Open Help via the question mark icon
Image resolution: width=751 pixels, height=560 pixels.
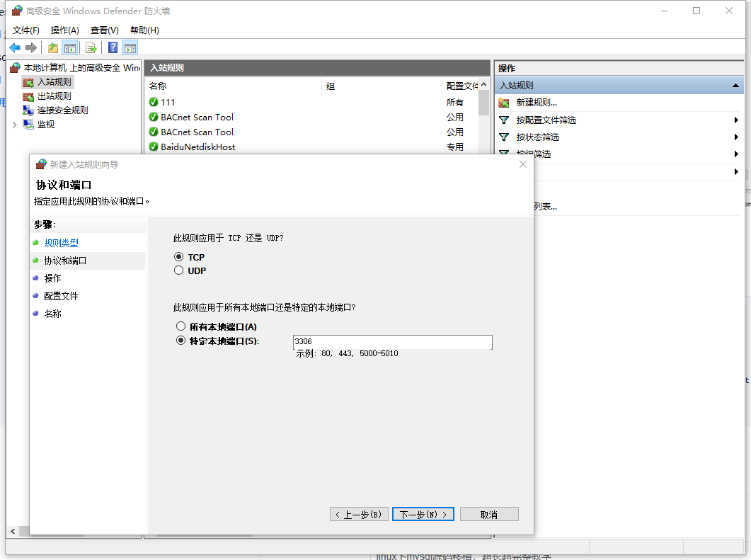point(113,48)
